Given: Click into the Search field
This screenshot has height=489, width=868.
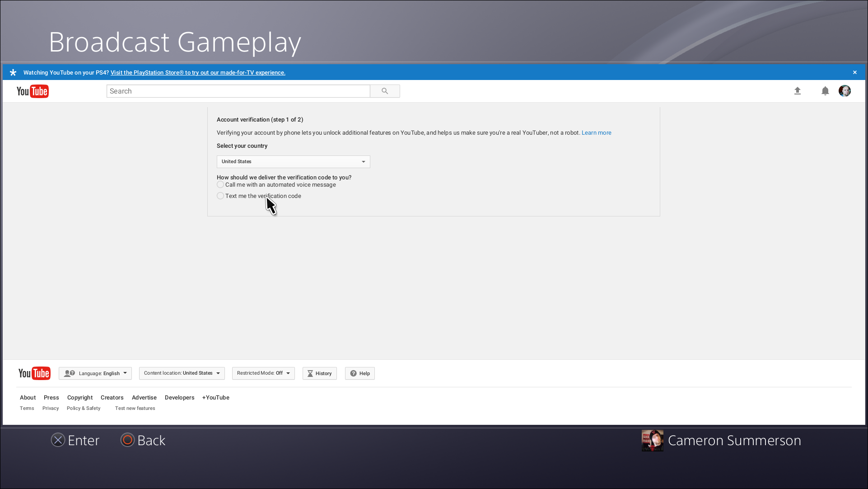Looking at the screenshot, I should [238, 91].
